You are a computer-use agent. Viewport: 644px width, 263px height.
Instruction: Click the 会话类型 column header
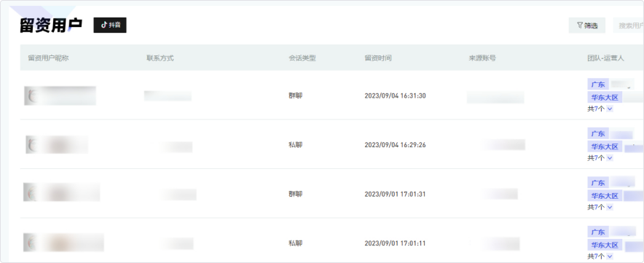pyautogui.click(x=302, y=58)
